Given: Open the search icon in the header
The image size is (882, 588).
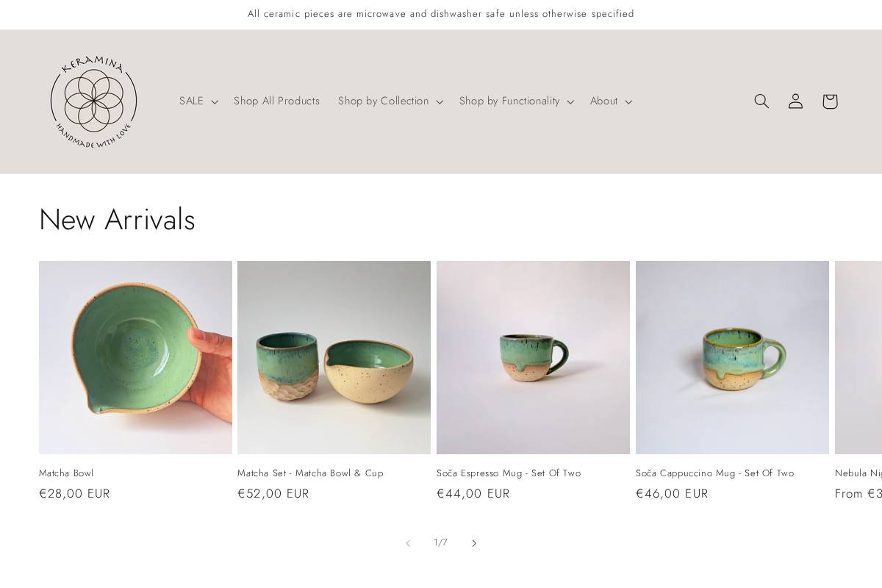Looking at the screenshot, I should [761, 101].
